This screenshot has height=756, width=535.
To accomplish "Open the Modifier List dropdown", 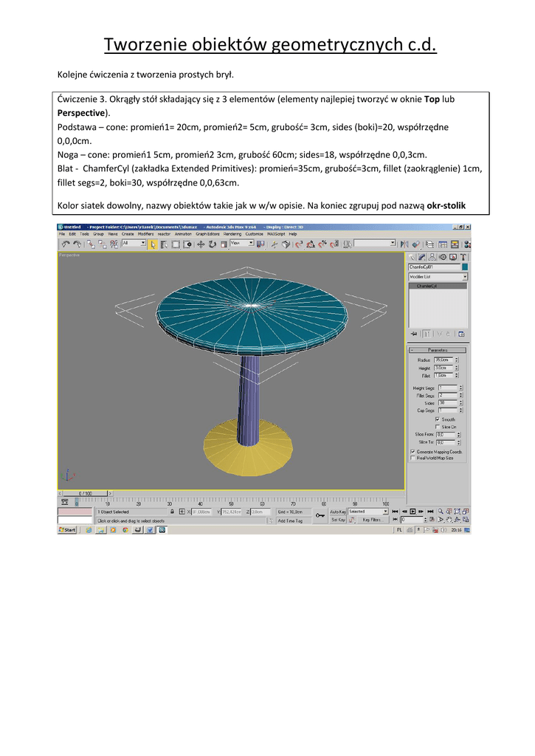I will click(x=465, y=276).
